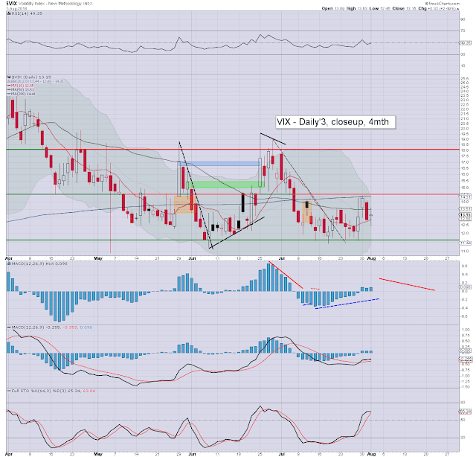
Task: Click the bold 13.15 last-price tag
Action: (466, 215)
